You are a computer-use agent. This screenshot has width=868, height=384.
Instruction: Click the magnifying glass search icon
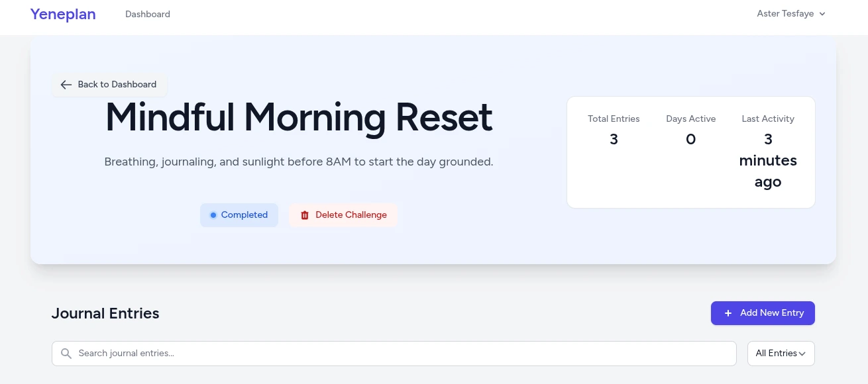66,354
